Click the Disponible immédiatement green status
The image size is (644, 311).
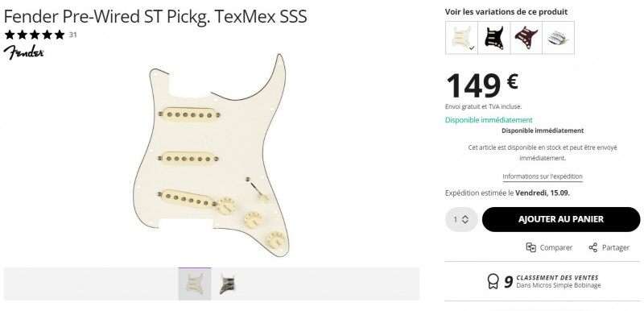pyautogui.click(x=489, y=120)
